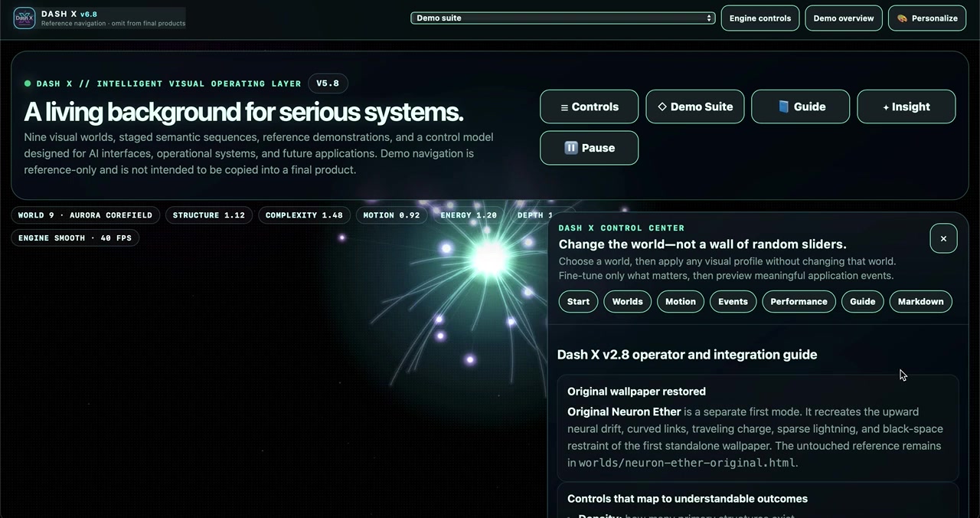The height and width of the screenshot is (518, 980).
Task: Pause the background animation
Action: click(x=590, y=148)
